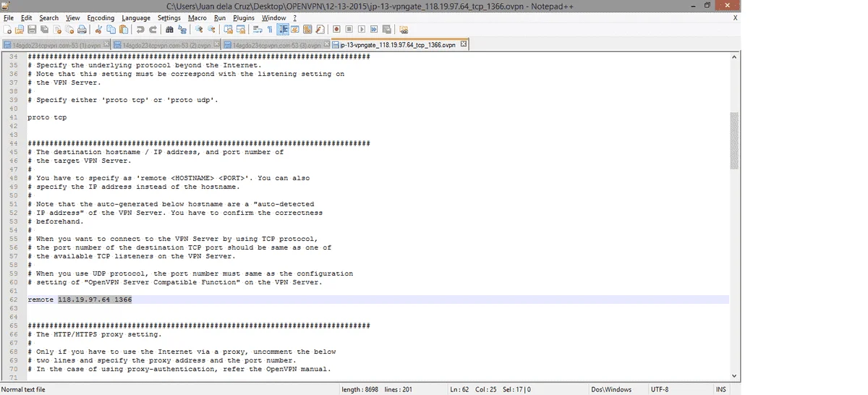Save the current file with the Save icon
868x395 pixels.
[x=32, y=30]
